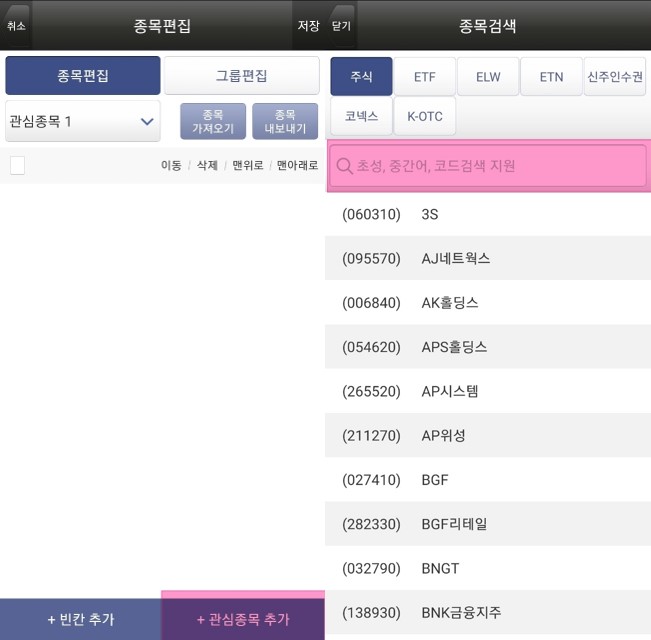
Task: Click the 이동 action link
Action: 171,165
